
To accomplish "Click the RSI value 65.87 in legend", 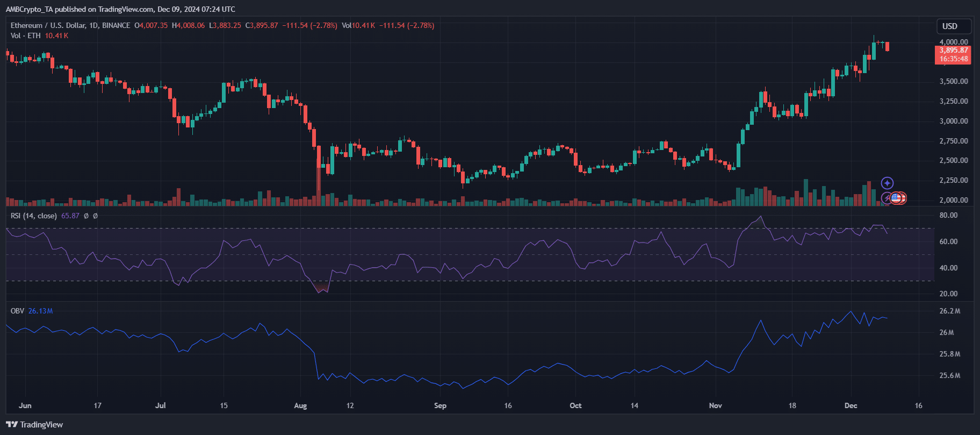I will (70, 216).
